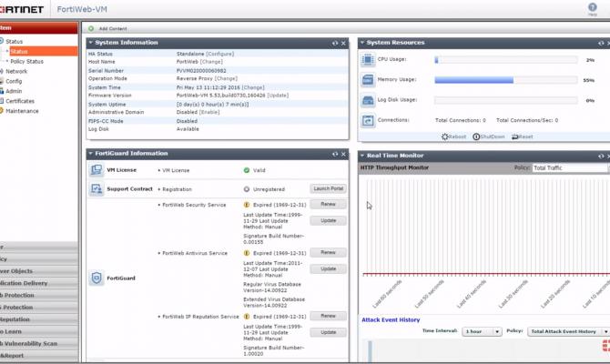Viewport: 610px width, 364px height.
Task: Open Config in the sidebar
Action: 14,81
